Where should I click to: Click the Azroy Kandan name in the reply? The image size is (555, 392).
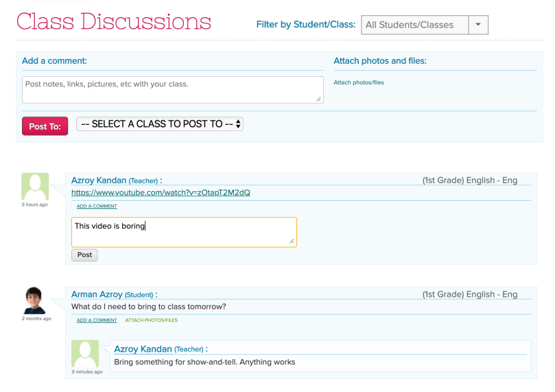(142, 349)
